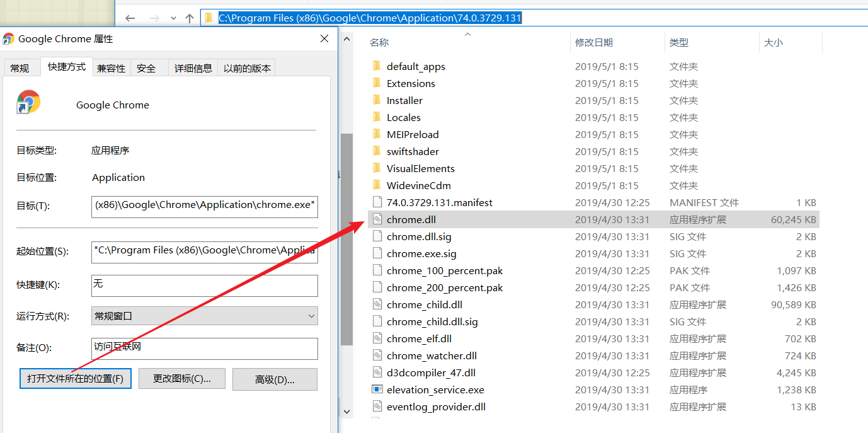Select the swiftshader folder name
This screenshot has width=868, height=433.
click(413, 151)
